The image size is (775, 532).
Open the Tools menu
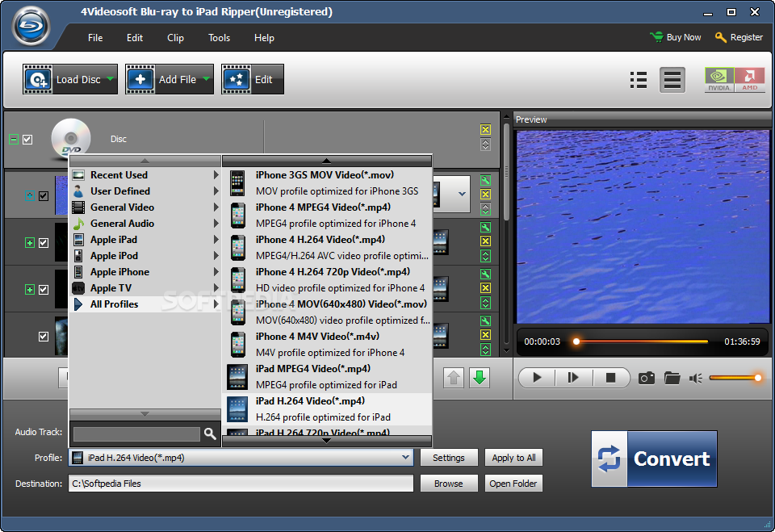pos(219,38)
